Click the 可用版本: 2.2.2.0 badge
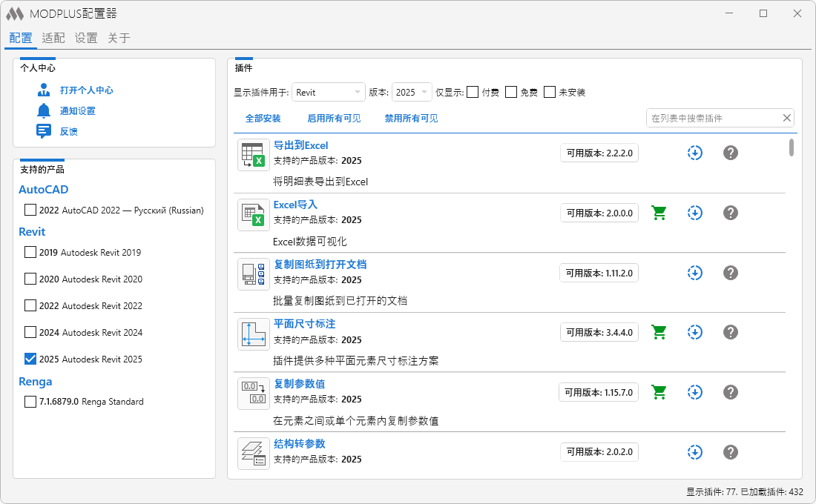This screenshot has width=816, height=504. [x=599, y=153]
